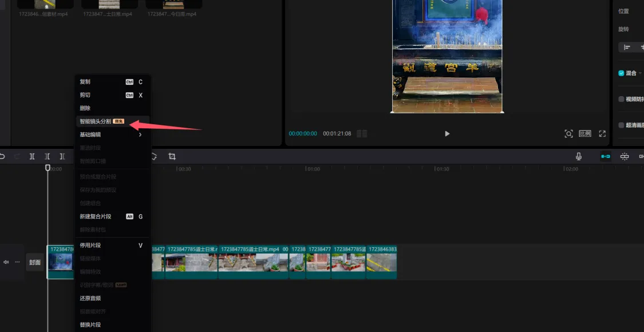The image size is (644, 332).
Task: Enable the 超清画质 checkbox
Action: point(621,125)
